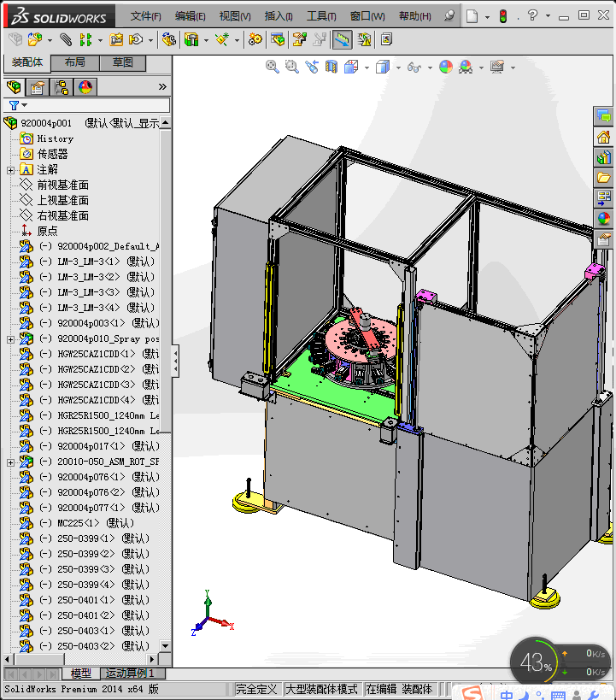The height and width of the screenshot is (700, 616).
Task: Click the New document icon
Action: click(x=472, y=16)
